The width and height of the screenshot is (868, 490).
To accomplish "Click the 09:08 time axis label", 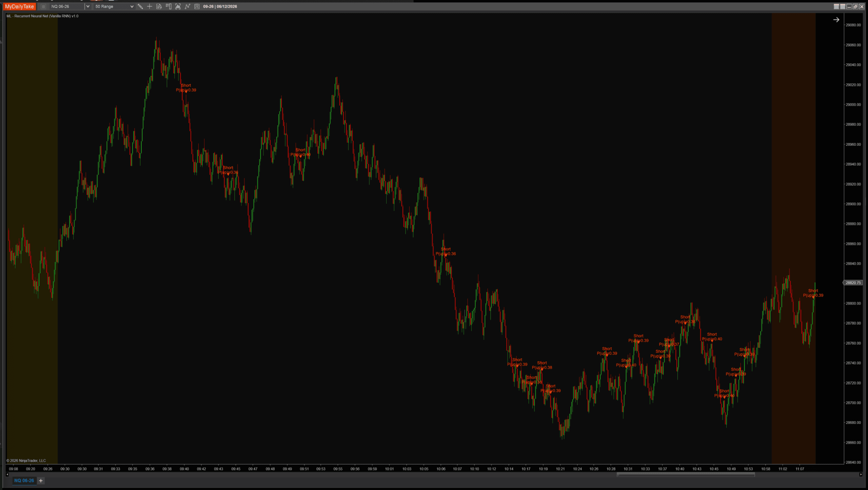I will click(14, 469).
